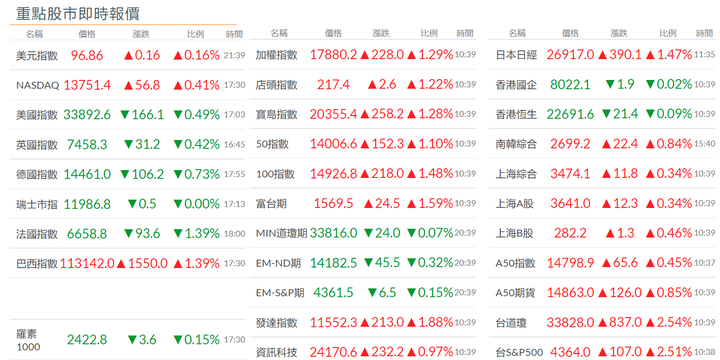720x360 pixels.
Task: Open the 香港國企 entry
Action: point(516,84)
